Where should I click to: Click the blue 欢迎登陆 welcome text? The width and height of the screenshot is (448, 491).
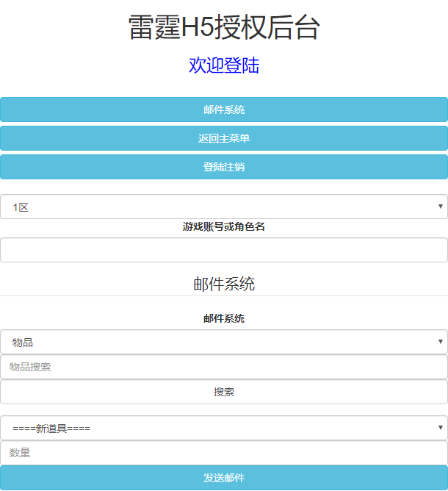click(224, 65)
